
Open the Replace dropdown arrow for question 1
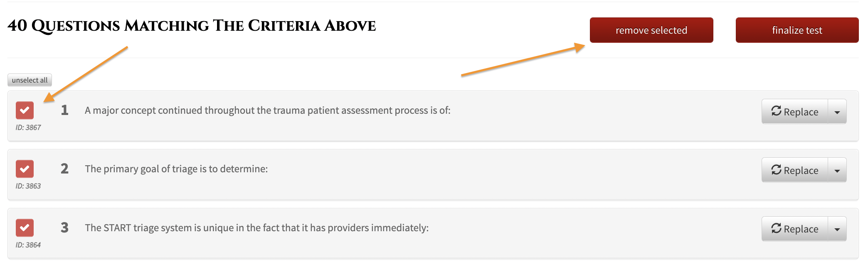[837, 112]
